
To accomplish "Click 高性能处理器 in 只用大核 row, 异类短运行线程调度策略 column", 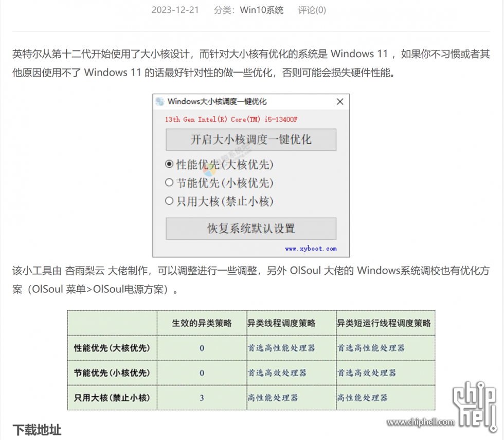I will [x=362, y=398].
